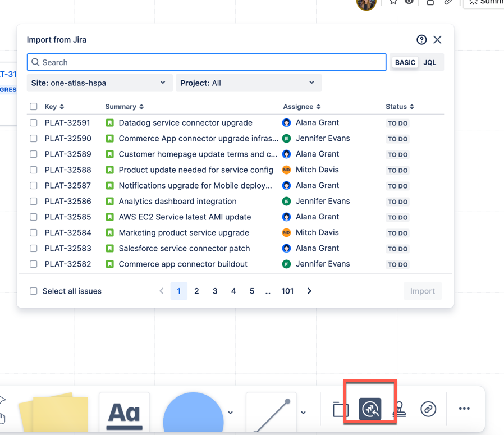Open the Site: one-atlas-hspa dropdown

point(100,83)
